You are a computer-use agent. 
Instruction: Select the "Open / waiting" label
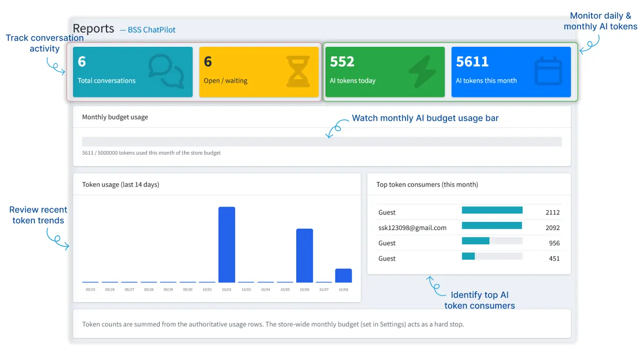[x=226, y=81]
